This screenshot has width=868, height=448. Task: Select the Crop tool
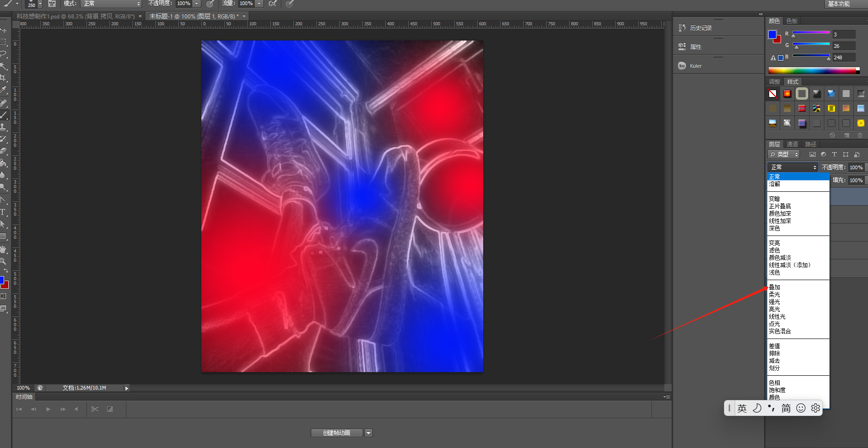point(4,78)
